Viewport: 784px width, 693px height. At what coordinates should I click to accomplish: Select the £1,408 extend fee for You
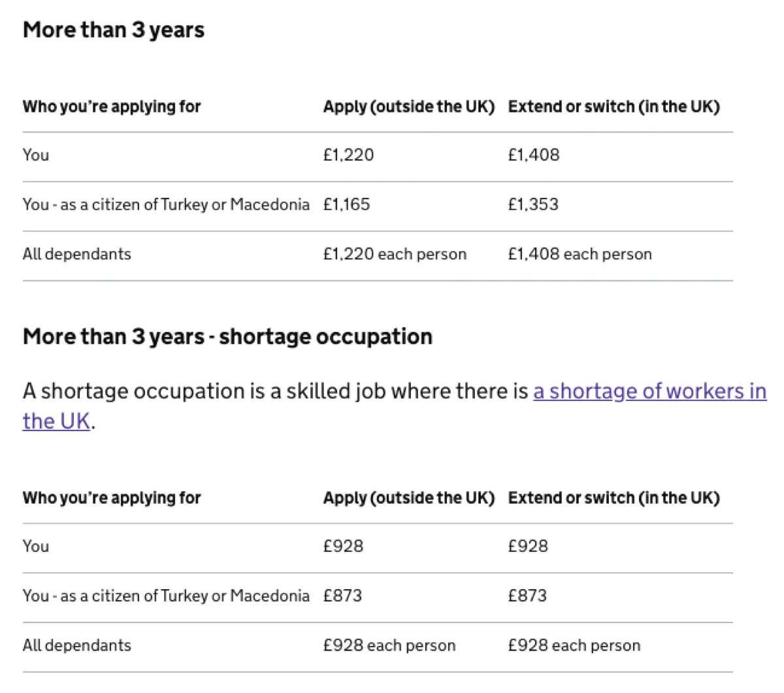(534, 155)
